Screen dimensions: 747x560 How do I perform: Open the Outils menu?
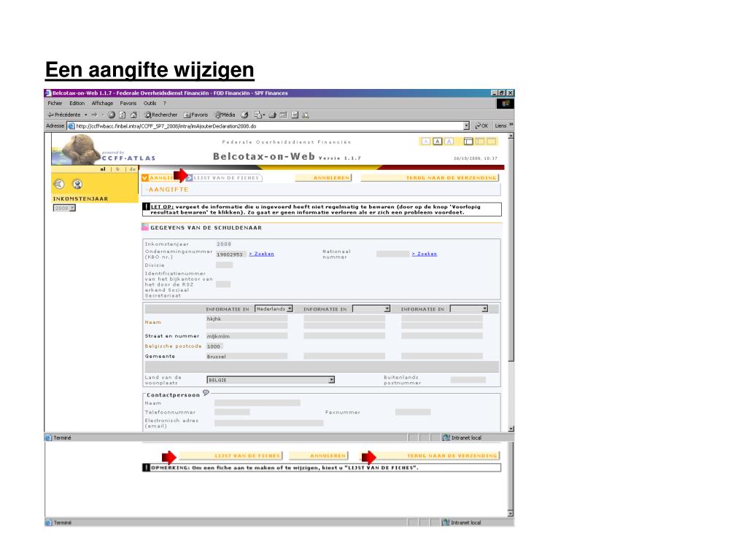pyautogui.click(x=150, y=104)
